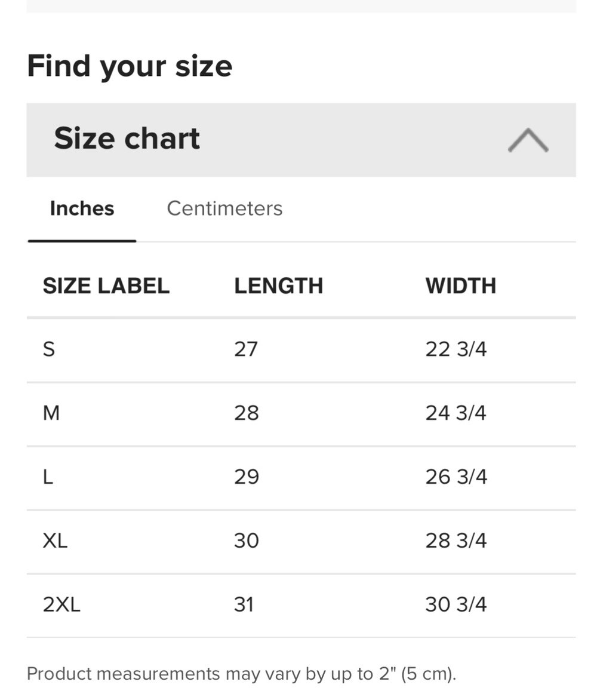This screenshot has width=600, height=700.
Task: Select the XL size label
Action: pyautogui.click(x=55, y=541)
